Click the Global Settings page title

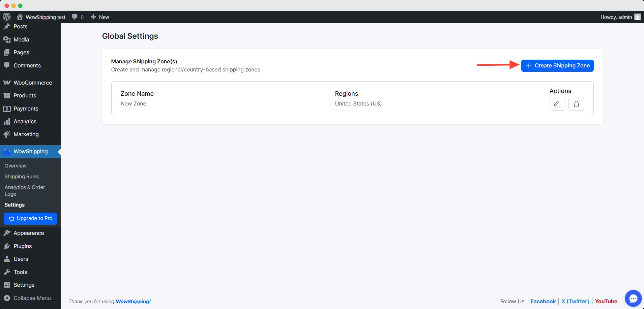(130, 36)
